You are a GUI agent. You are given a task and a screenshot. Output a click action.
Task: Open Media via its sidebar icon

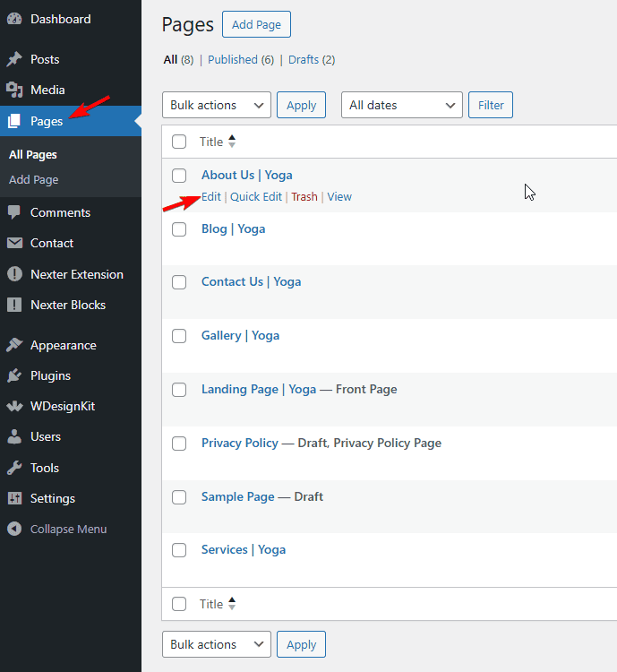[14, 90]
